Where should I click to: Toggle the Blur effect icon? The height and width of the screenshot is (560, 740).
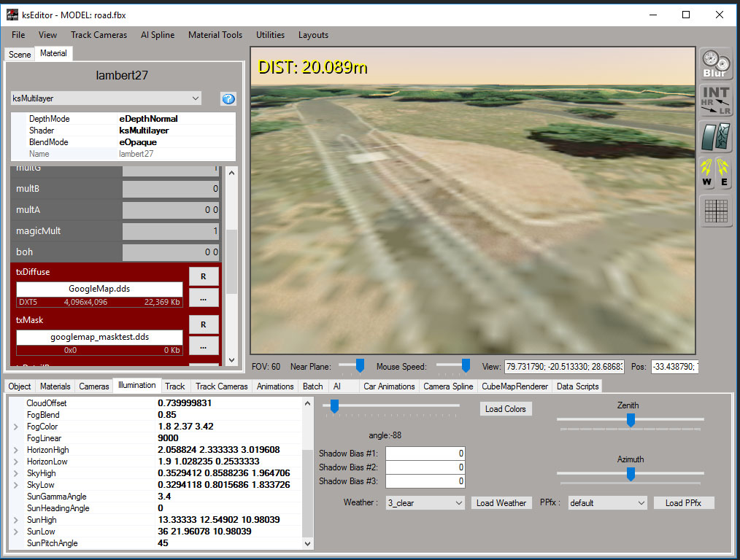[715, 63]
